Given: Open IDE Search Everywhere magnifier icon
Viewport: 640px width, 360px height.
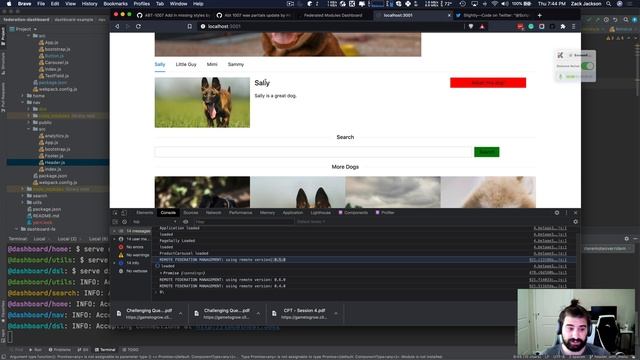Looking at the screenshot, I should (x=626, y=19).
